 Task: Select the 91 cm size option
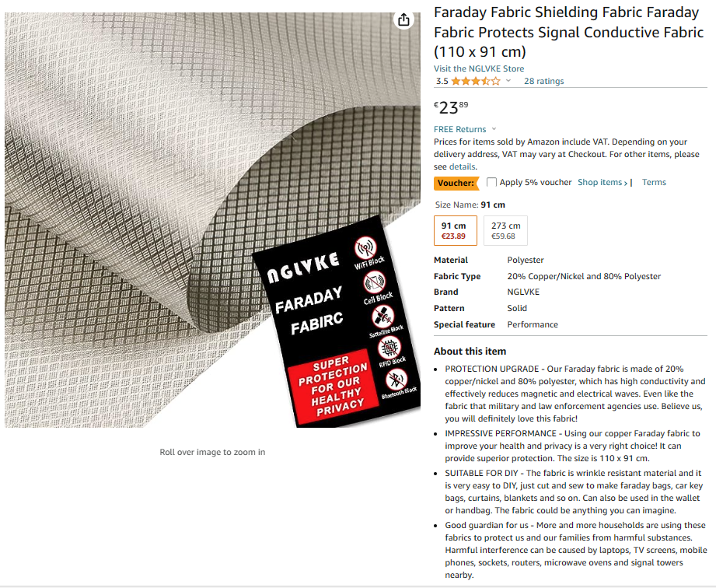pyautogui.click(x=456, y=231)
